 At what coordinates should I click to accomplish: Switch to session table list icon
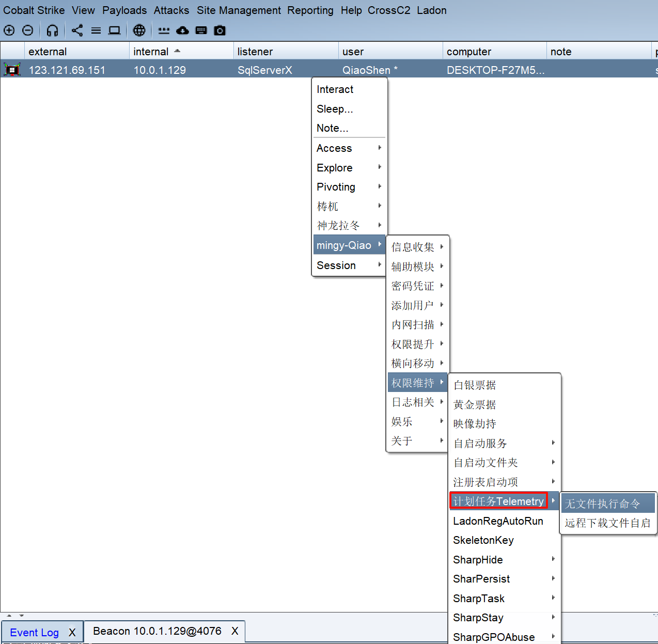click(x=96, y=30)
